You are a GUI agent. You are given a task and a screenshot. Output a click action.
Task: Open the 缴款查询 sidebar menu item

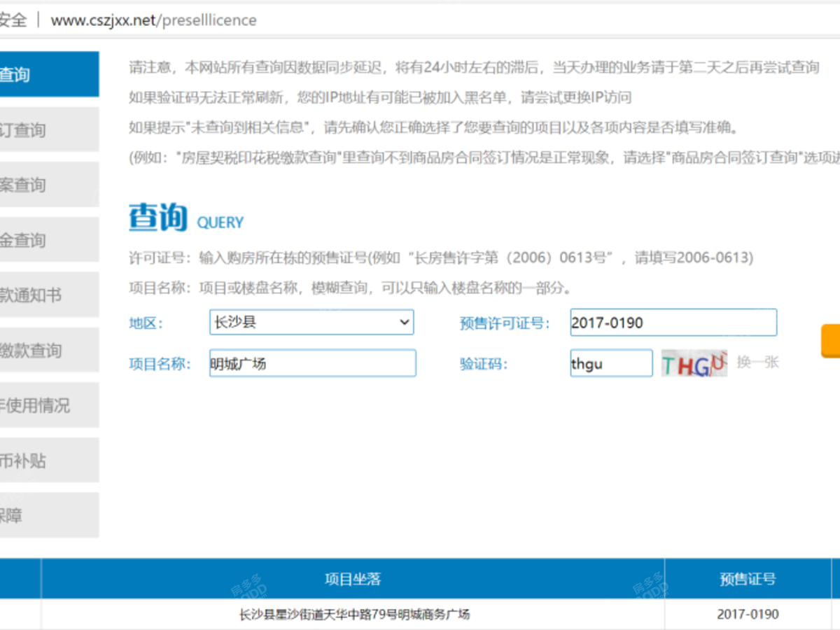(x=49, y=350)
